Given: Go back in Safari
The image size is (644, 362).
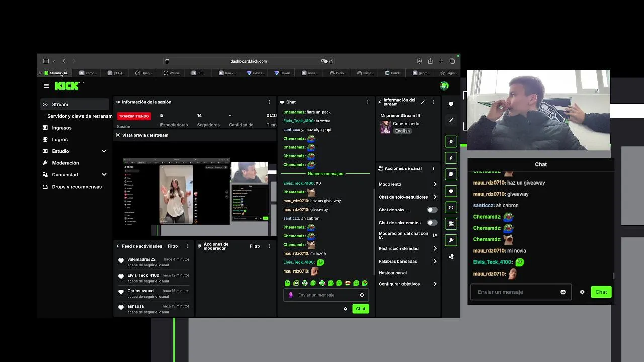Looking at the screenshot, I should [x=64, y=61].
